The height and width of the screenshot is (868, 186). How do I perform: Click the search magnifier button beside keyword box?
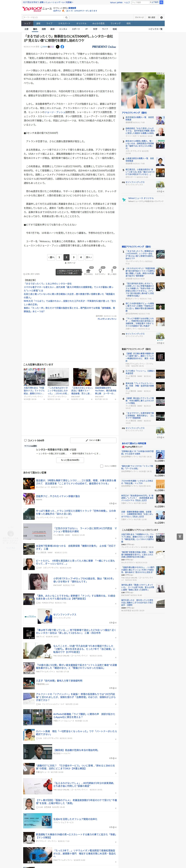[x=66, y=18]
